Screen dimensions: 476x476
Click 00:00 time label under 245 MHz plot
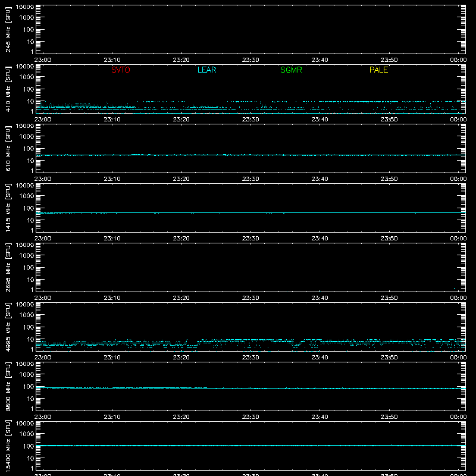(x=458, y=60)
